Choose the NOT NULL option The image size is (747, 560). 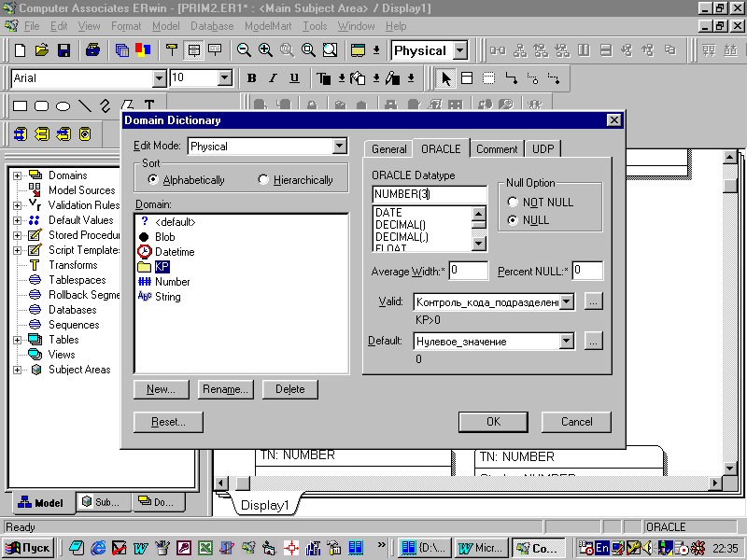click(x=513, y=202)
